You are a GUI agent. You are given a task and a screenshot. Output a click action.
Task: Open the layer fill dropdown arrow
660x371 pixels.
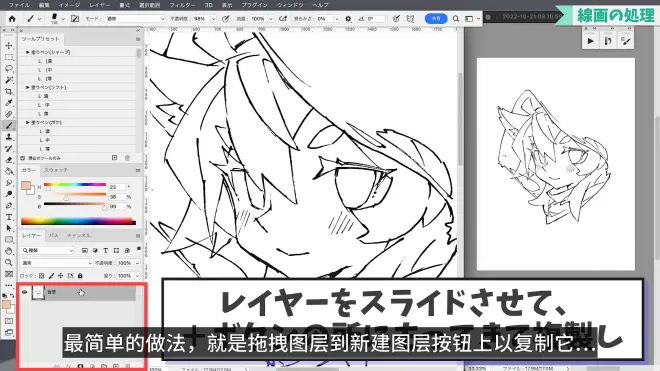pos(137,276)
